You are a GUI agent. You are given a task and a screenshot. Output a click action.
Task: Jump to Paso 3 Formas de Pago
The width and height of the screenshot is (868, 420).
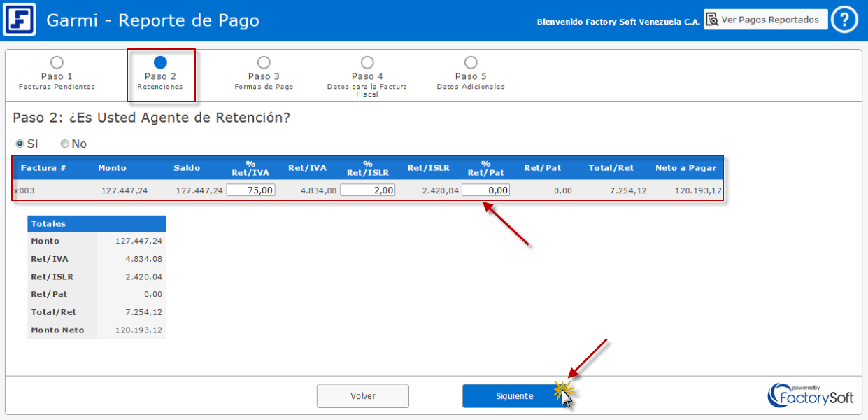(x=264, y=63)
